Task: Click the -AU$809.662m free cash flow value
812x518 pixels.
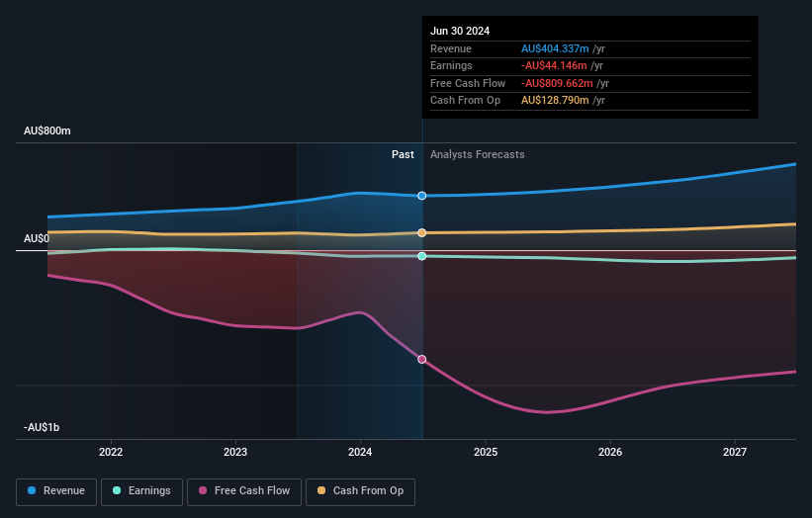Action: pyautogui.click(x=557, y=83)
